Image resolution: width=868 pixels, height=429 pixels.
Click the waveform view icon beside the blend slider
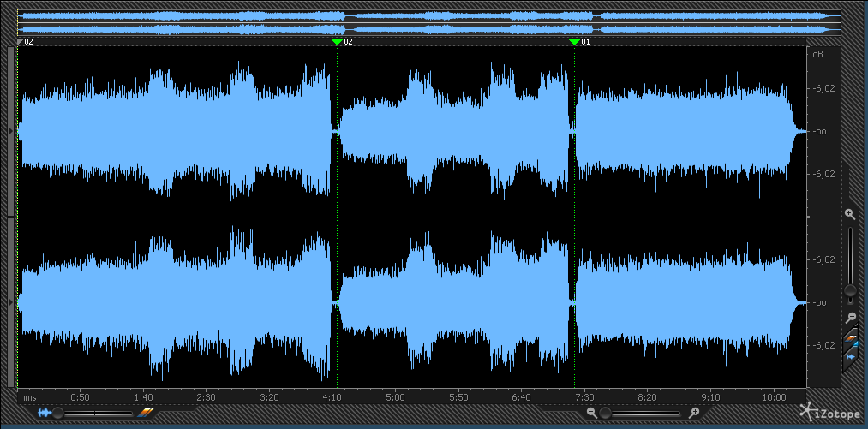(45, 413)
